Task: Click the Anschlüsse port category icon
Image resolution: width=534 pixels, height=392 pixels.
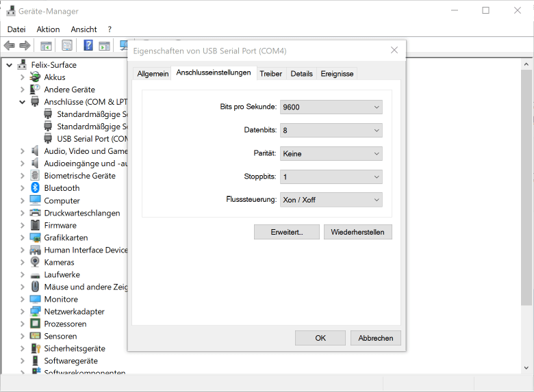Action: 35,102
